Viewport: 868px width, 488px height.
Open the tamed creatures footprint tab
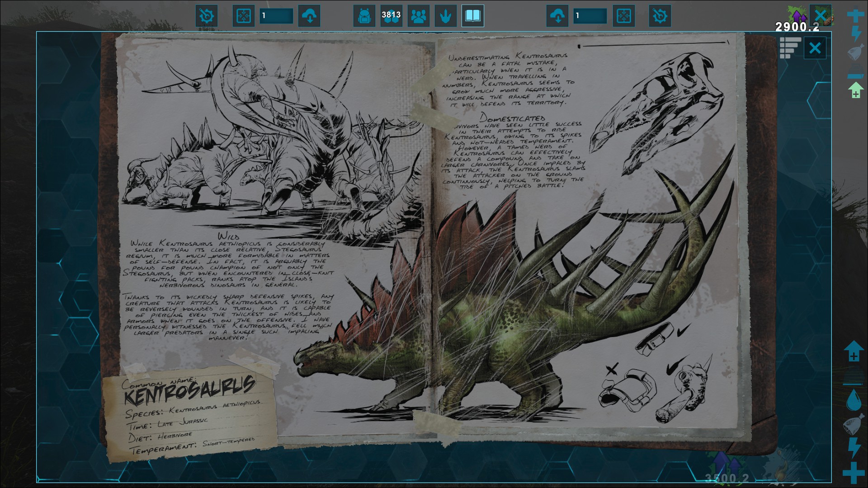(445, 16)
